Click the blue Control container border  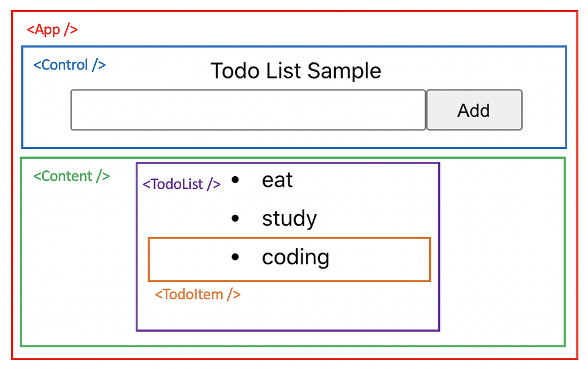(294, 47)
